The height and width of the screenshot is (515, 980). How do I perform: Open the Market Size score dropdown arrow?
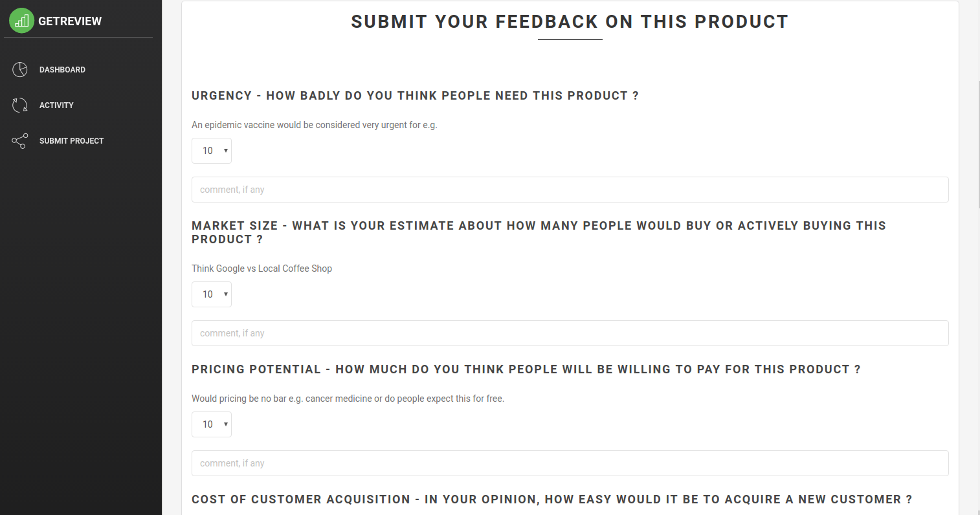[x=225, y=294]
